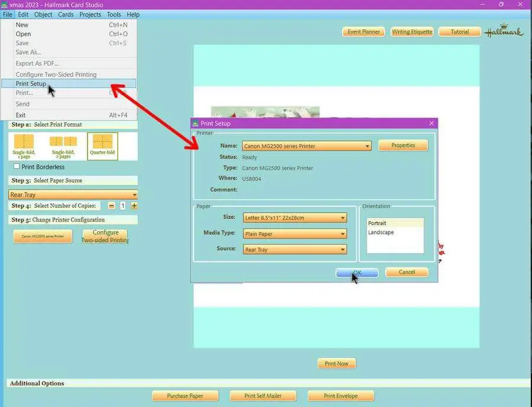Viewport: 532px width, 407px height.
Task: Open the File menu
Action: [x=8, y=15]
